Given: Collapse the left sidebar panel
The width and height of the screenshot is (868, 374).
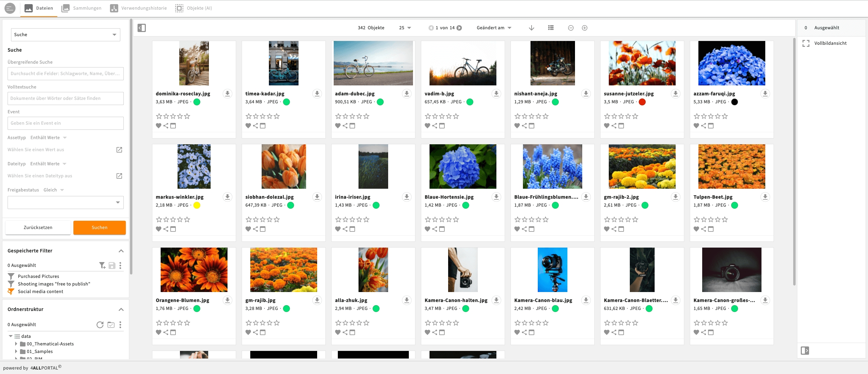Looking at the screenshot, I should point(142,28).
